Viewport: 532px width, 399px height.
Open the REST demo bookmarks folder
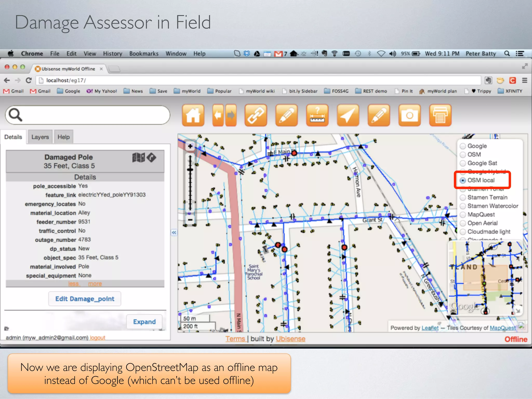[x=371, y=91]
